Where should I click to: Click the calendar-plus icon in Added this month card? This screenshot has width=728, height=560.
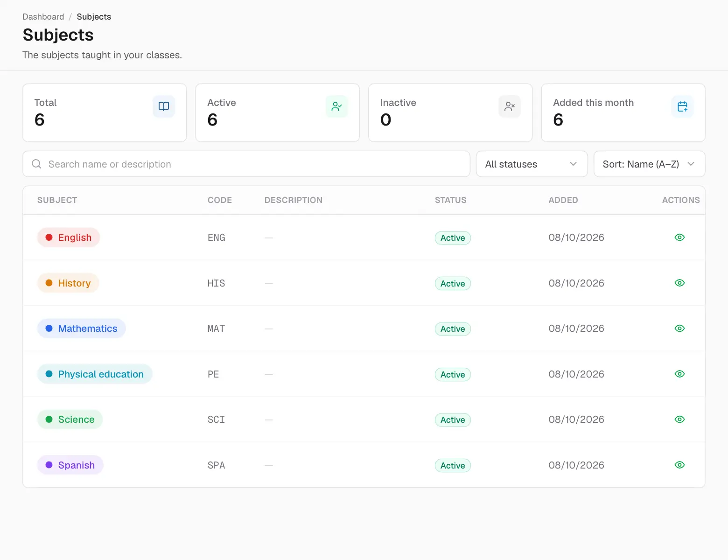pyautogui.click(x=682, y=106)
